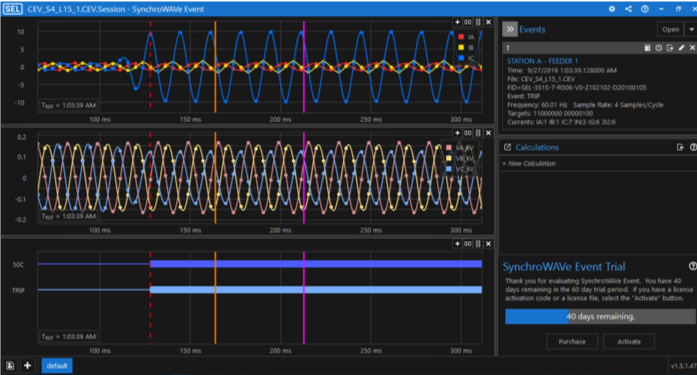Click the Calculations panel heading
This screenshot has height=375, width=697.
point(537,147)
